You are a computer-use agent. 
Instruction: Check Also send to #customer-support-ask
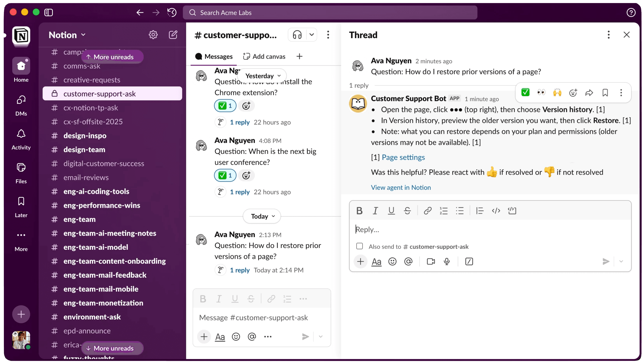pos(359,246)
